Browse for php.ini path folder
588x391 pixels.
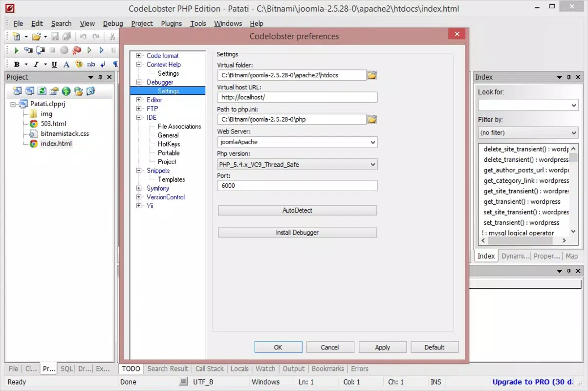[x=372, y=119]
